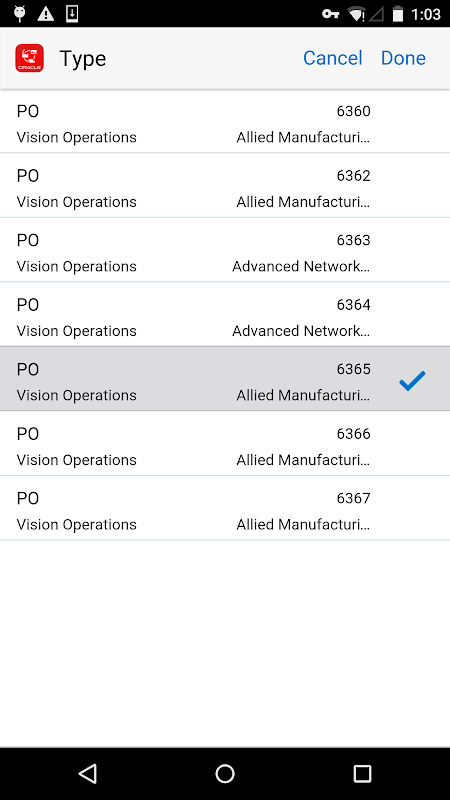Tap Done to confirm selection
Screen dimensions: 450x800
point(403,58)
